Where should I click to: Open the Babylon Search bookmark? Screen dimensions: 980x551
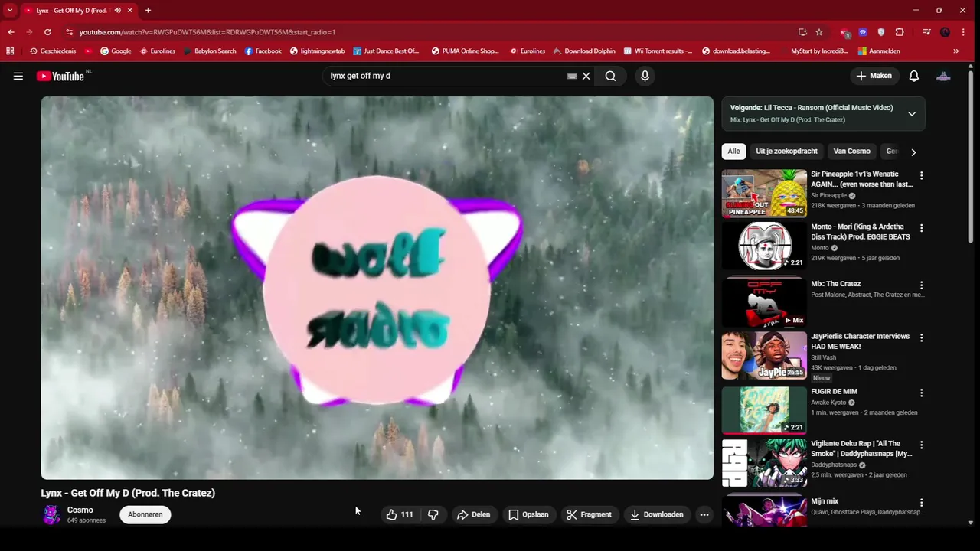click(x=210, y=51)
